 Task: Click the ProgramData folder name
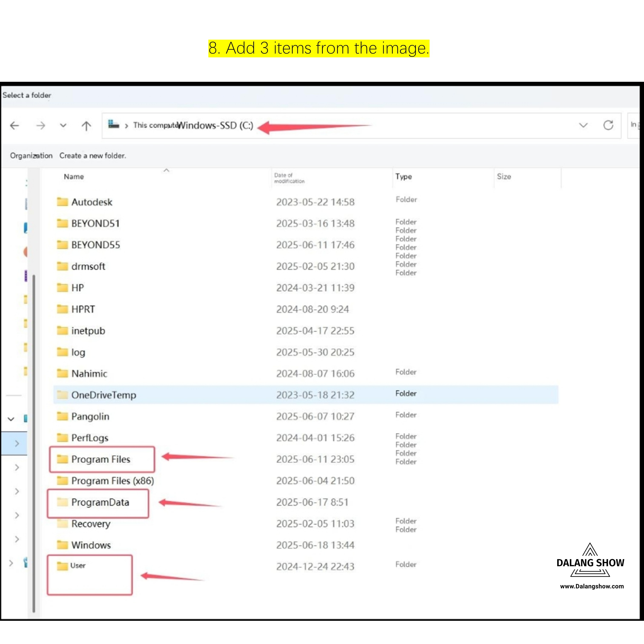tap(100, 502)
